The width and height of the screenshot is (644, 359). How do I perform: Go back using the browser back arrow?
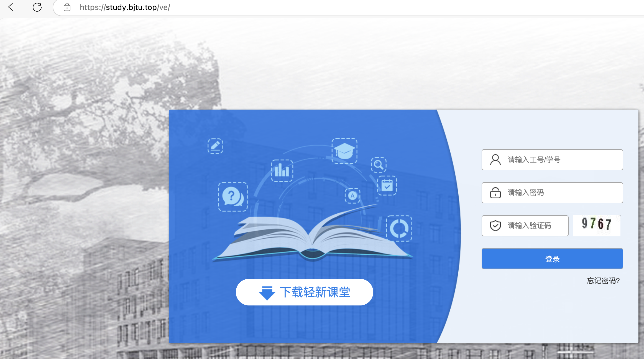coord(13,7)
